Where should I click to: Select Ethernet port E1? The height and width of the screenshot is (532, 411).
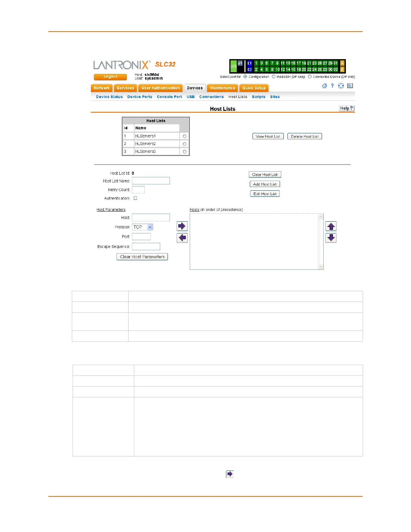pyautogui.click(x=249, y=63)
